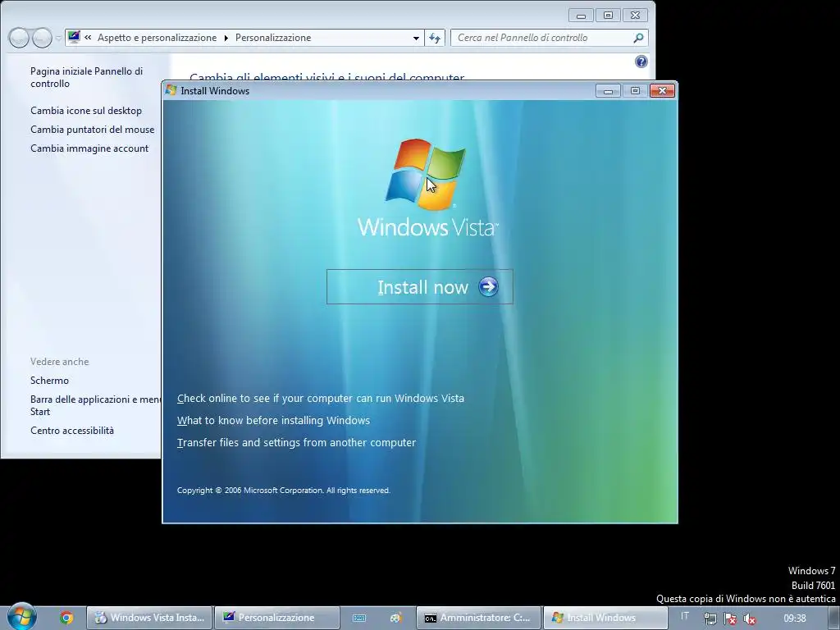Viewport: 840px width, 630px height.
Task: Switch to Personalizzazione taskbar button
Action: pyautogui.click(x=277, y=618)
